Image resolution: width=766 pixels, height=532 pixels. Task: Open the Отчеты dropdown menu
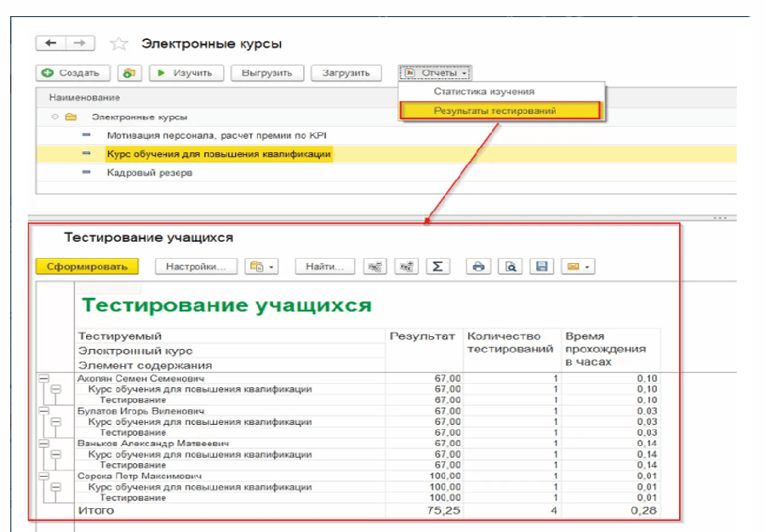click(435, 73)
